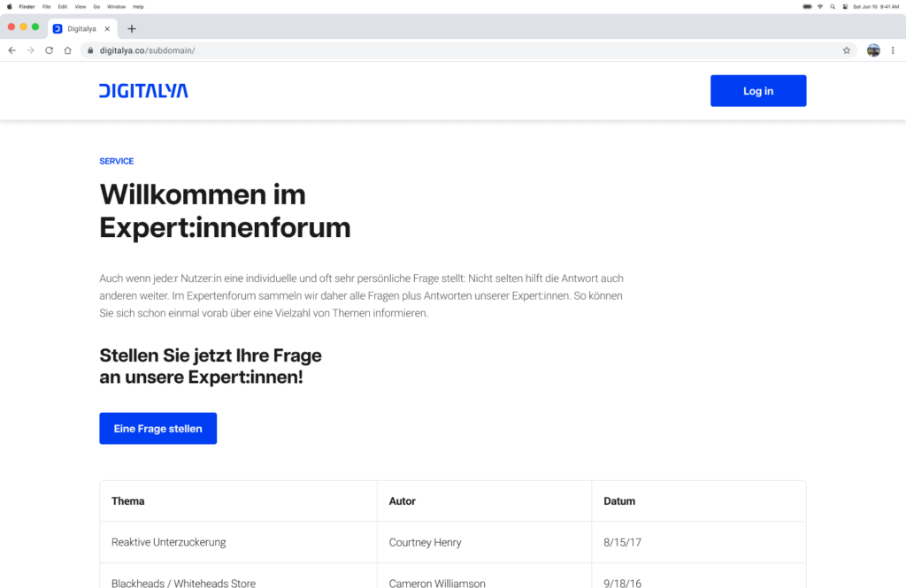The image size is (906, 588).
Task: Reload the page with the refresh icon
Action: tap(49, 50)
